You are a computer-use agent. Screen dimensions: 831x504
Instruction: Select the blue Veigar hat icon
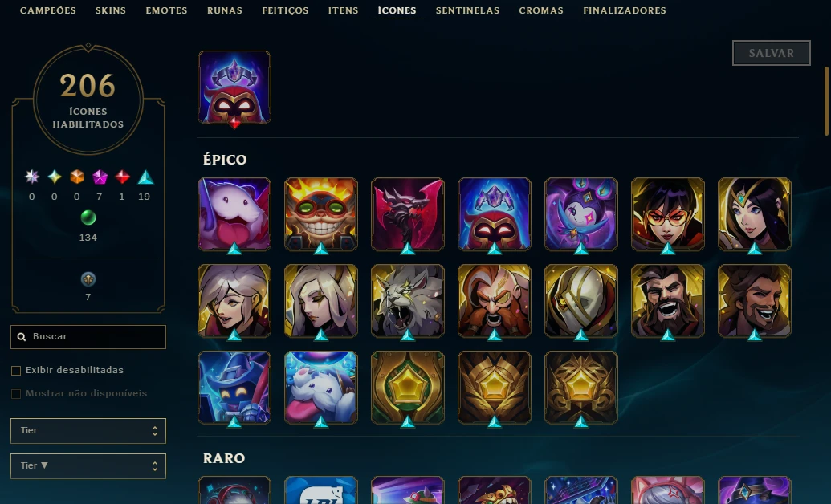click(x=234, y=388)
